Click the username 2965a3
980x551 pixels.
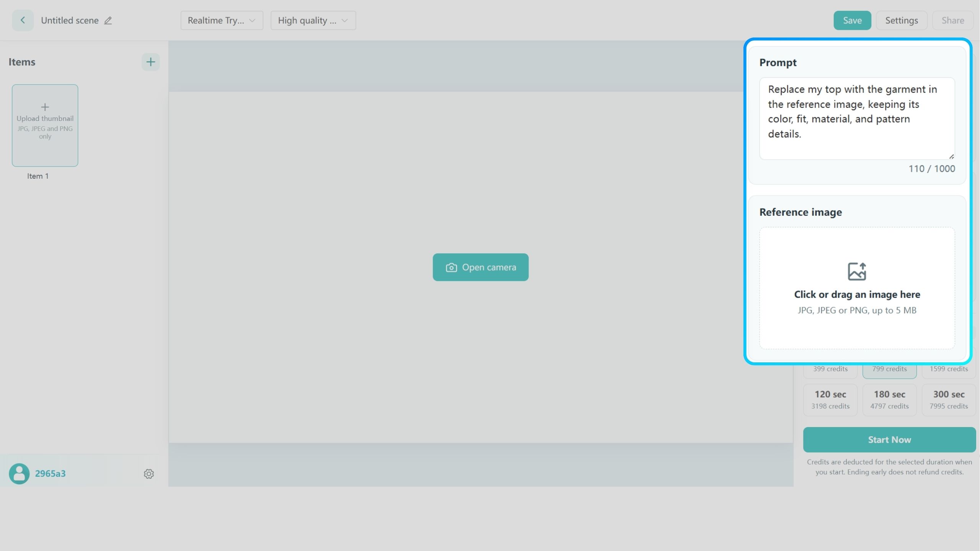coord(50,474)
